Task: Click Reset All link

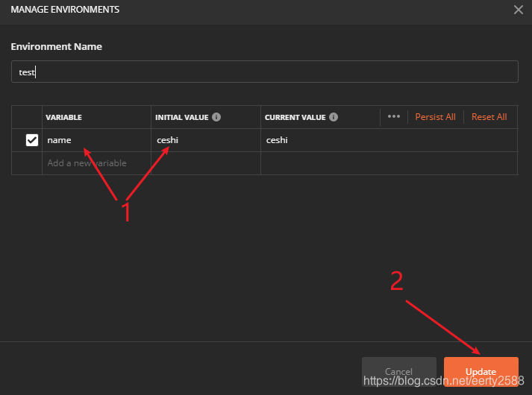Action: pos(489,117)
